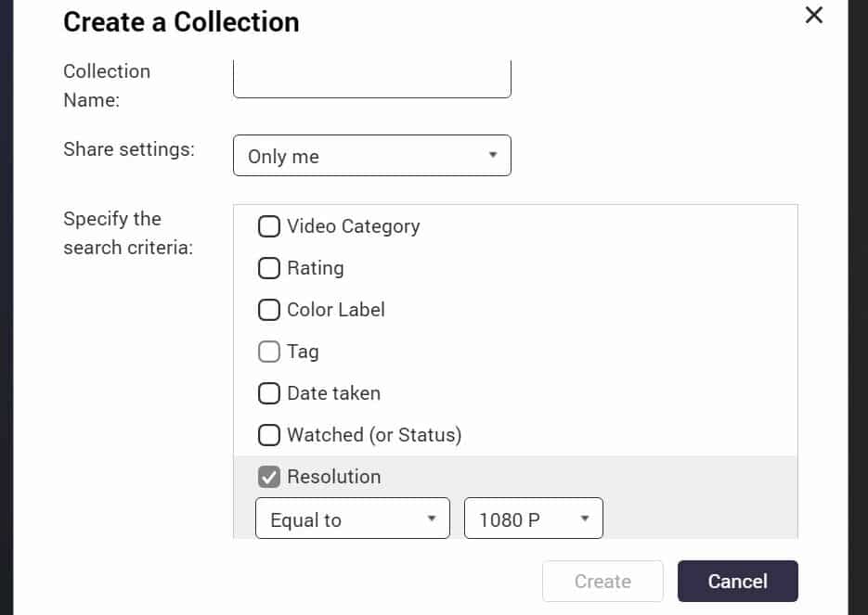This screenshot has width=868, height=615.
Task: Click the Collection Name input field
Action: tap(372, 79)
